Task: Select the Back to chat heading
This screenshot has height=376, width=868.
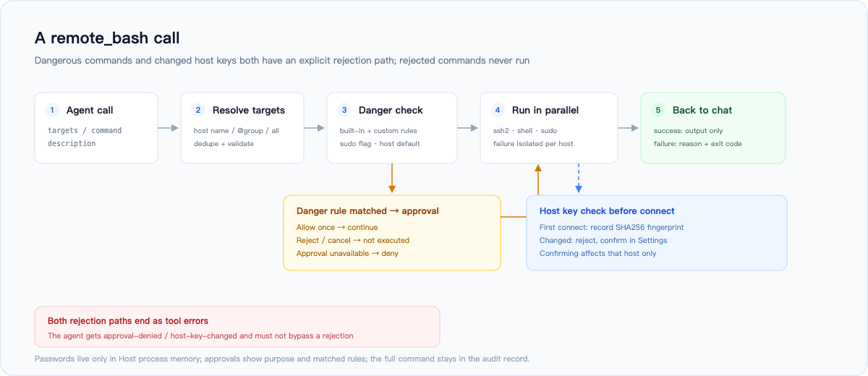Action: click(702, 110)
